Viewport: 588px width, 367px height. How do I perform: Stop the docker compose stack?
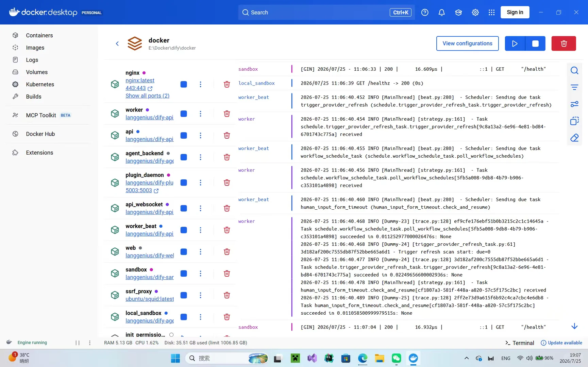point(535,43)
